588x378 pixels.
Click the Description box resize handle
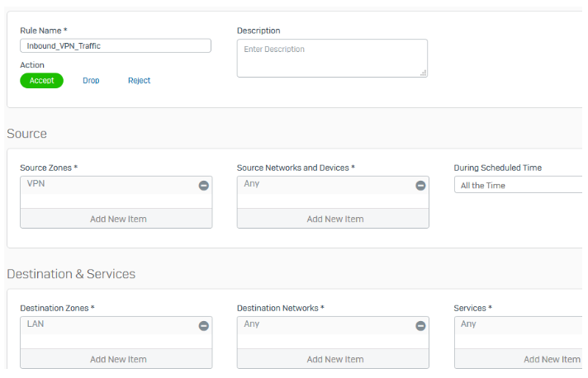click(x=424, y=73)
